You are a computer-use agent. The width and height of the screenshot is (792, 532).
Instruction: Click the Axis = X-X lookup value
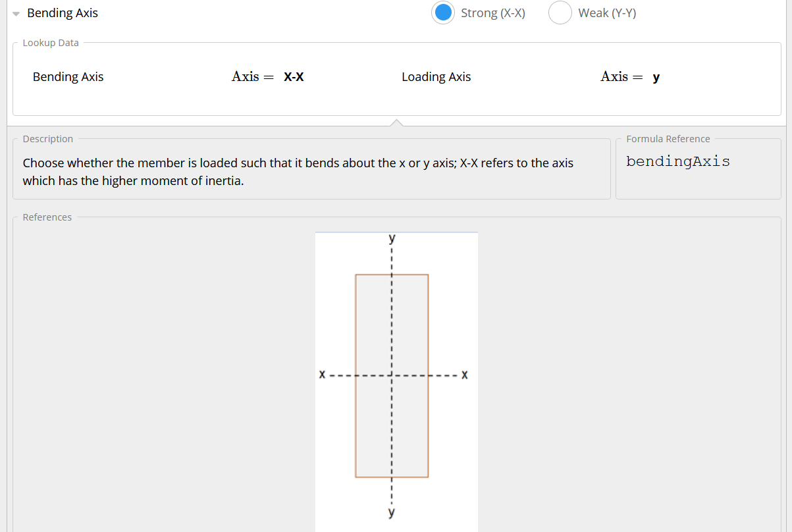tap(268, 77)
